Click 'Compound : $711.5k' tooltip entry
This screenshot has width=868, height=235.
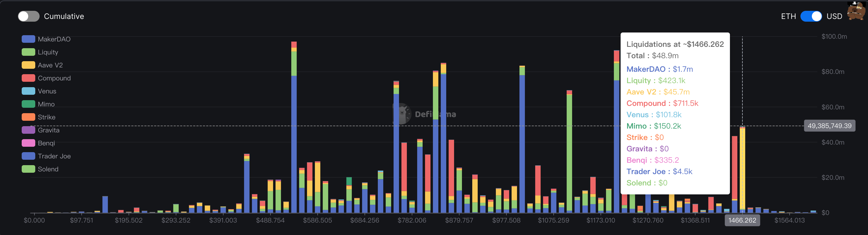(662, 103)
